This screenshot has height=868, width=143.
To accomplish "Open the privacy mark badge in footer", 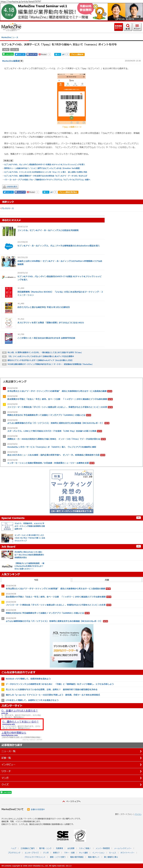I will (80, 836).
